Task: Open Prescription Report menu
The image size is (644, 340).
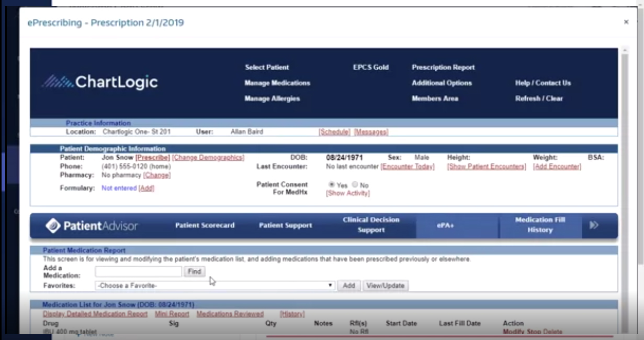Action: [443, 67]
